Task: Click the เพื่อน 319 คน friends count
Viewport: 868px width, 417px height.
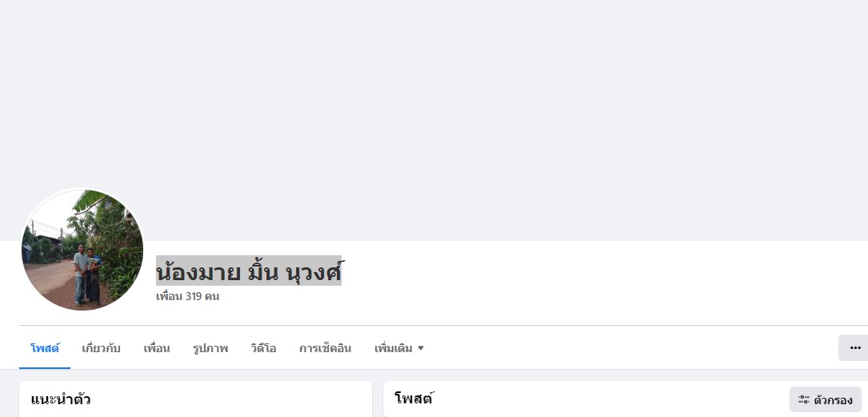Action: coord(188,296)
